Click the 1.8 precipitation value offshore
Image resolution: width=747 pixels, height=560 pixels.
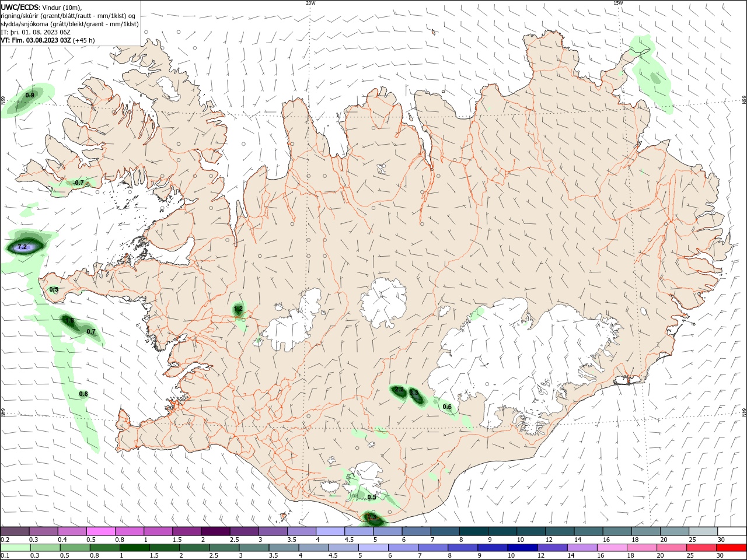click(69, 321)
